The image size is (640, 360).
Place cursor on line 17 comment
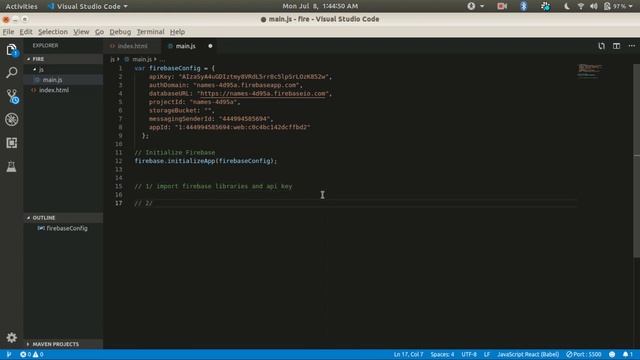(x=143, y=203)
